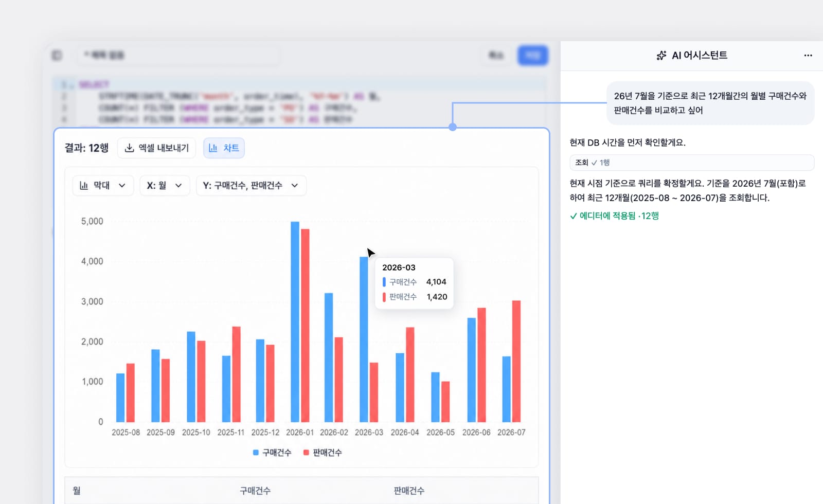This screenshot has height=504, width=823.
Task: Click the user message about 26년 7월
Action: click(710, 103)
